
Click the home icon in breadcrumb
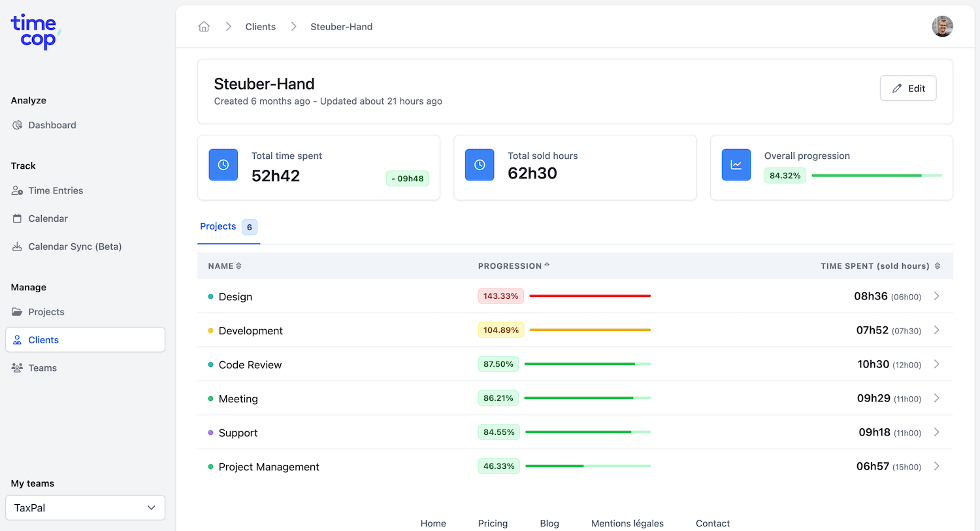(x=204, y=27)
